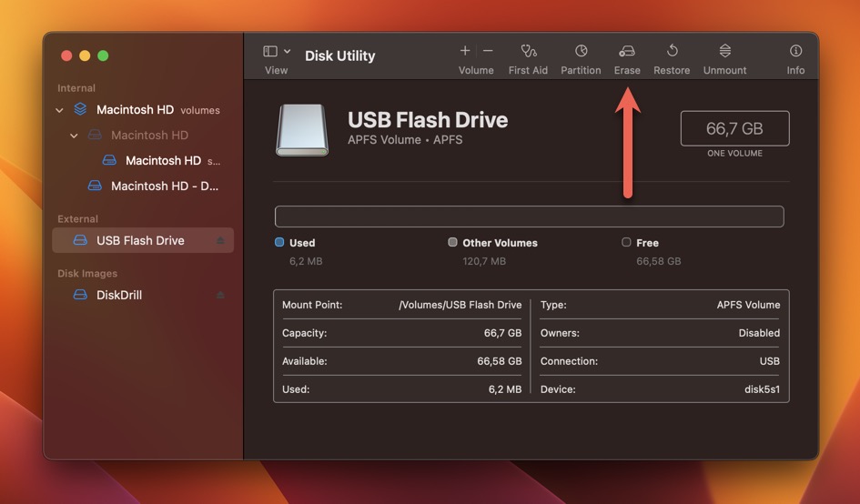Select USB Flash Drive in the sidebar
The image size is (860, 504).
(x=143, y=240)
